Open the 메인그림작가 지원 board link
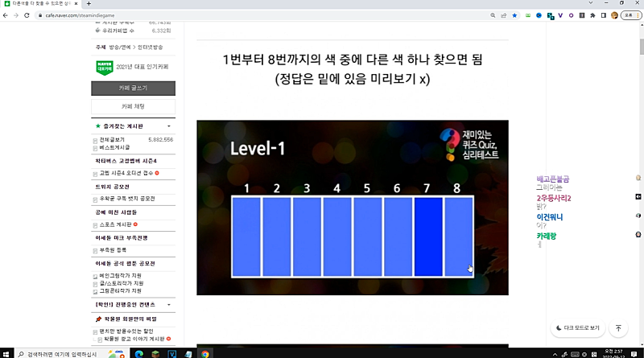The height and width of the screenshot is (358, 644). 120,275
